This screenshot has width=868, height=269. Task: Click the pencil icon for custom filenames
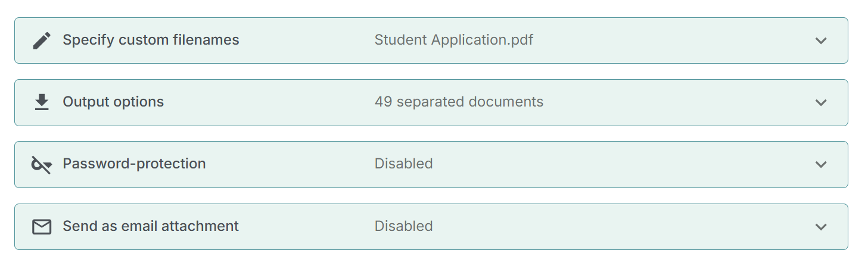[x=42, y=40]
